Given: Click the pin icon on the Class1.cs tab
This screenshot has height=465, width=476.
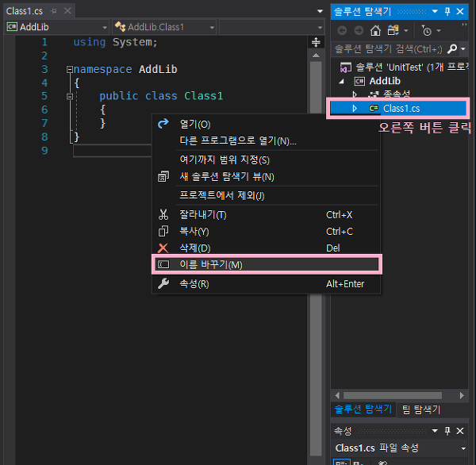Looking at the screenshot, I should pyautogui.click(x=54, y=11).
